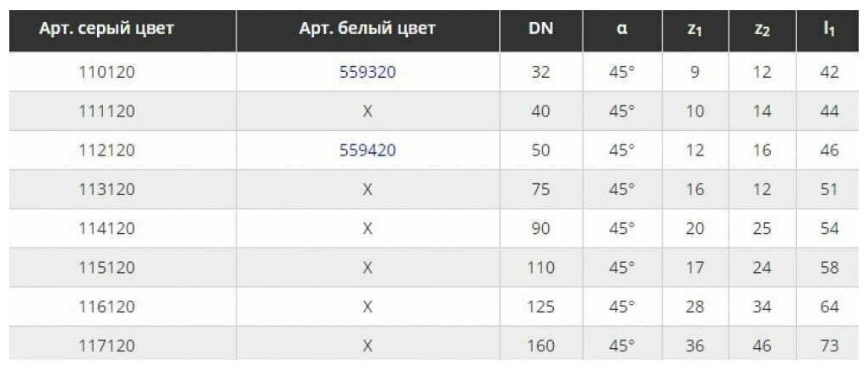Click the z2 column header
This screenshot has width=868, height=370.
[762, 30]
